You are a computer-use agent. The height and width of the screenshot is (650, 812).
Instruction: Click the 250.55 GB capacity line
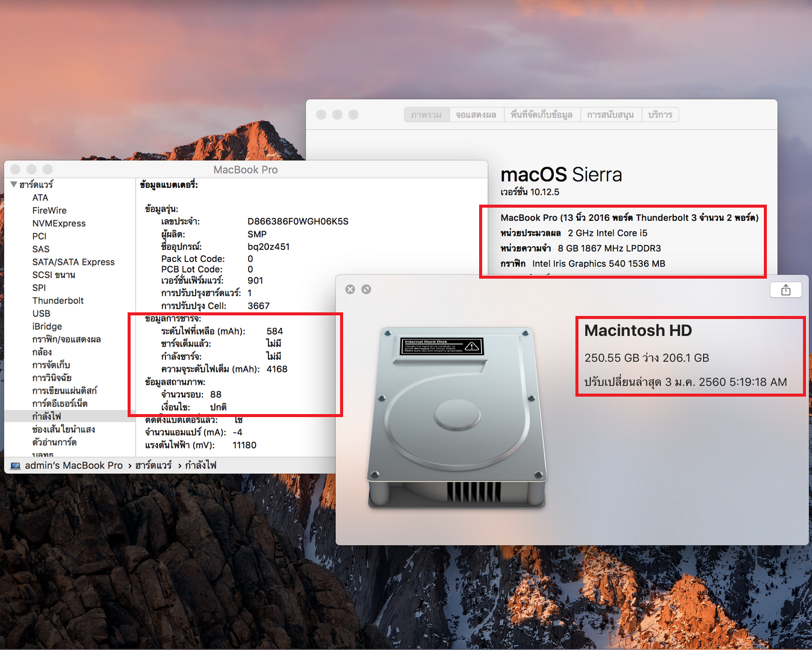coord(646,357)
